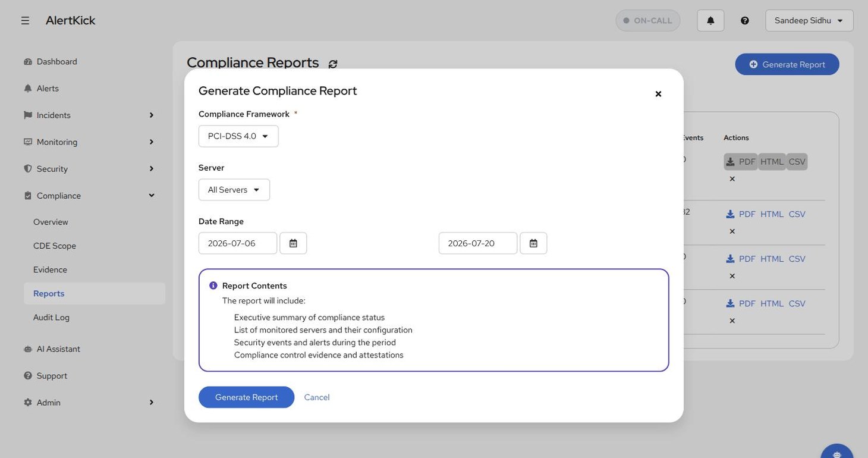Expand the Security submenu chevron
The height and width of the screenshot is (458, 868).
pos(151,169)
